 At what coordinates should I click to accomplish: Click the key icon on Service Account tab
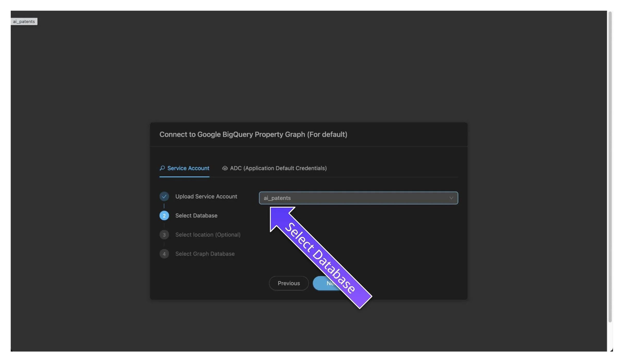point(162,168)
